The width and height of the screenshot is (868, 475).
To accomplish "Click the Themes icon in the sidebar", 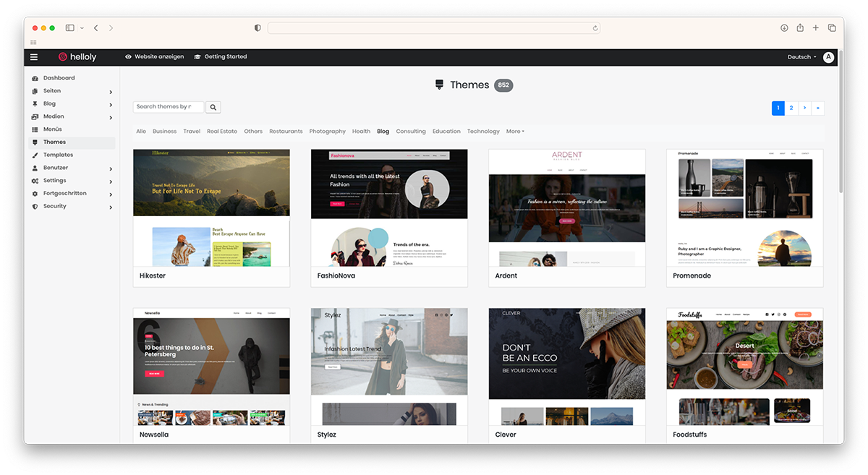I will click(x=35, y=142).
